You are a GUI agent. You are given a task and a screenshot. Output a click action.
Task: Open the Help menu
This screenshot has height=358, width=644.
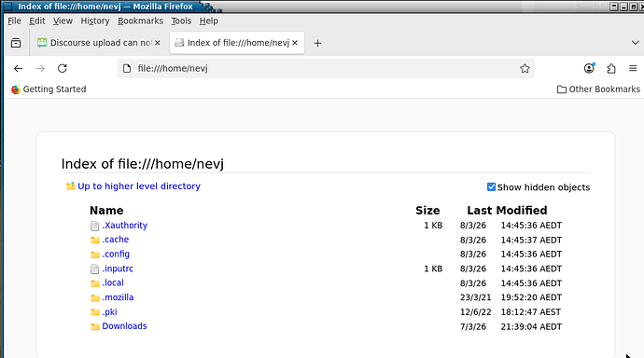pos(209,21)
